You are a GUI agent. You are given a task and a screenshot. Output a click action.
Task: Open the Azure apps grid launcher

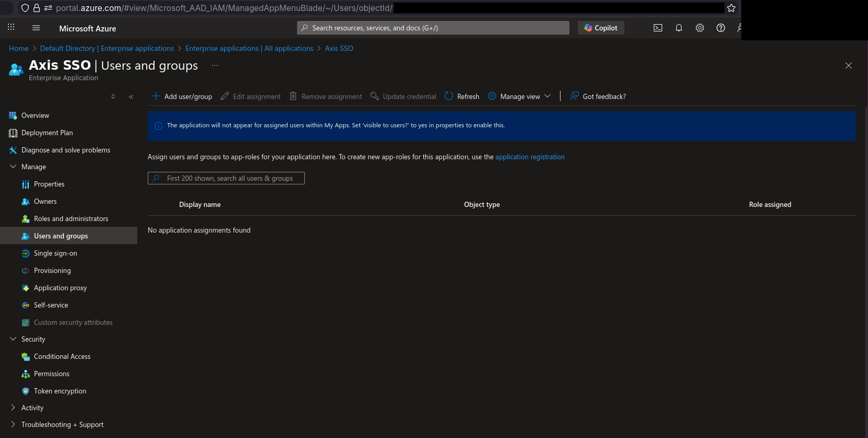click(x=11, y=27)
